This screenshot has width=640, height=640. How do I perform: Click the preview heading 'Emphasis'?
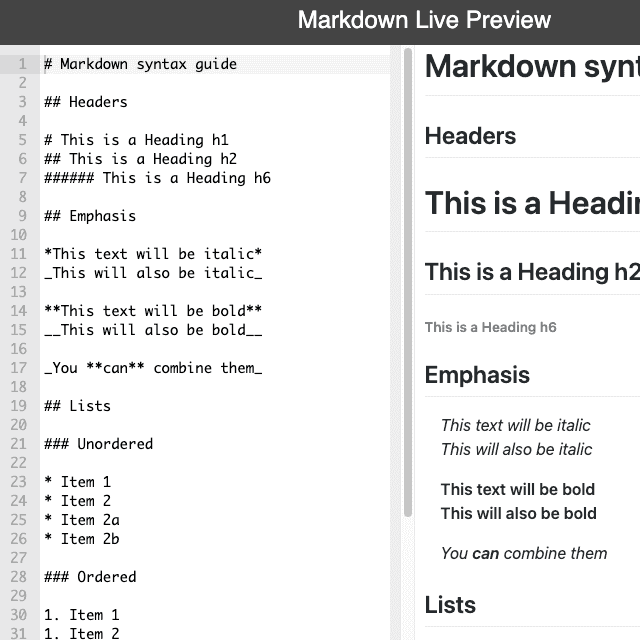(x=477, y=375)
